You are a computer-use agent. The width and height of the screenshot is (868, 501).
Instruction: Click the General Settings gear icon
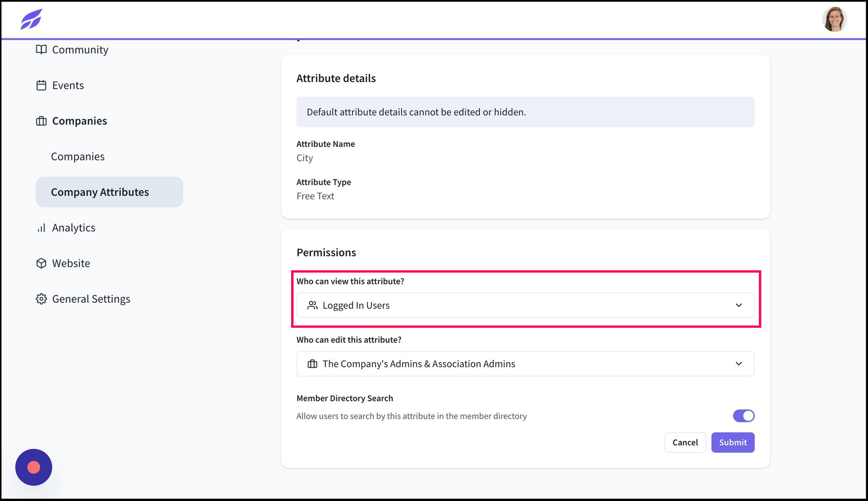41,299
